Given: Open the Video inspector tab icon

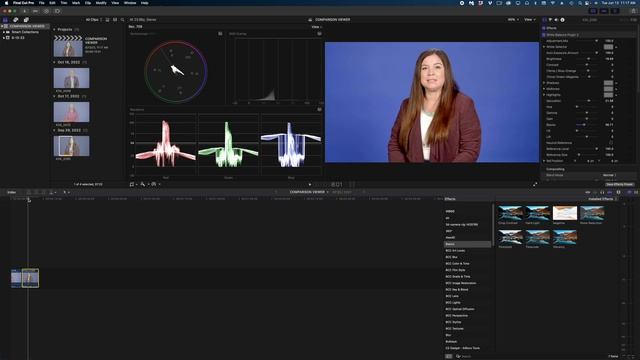Looking at the screenshot, I should [544, 20].
